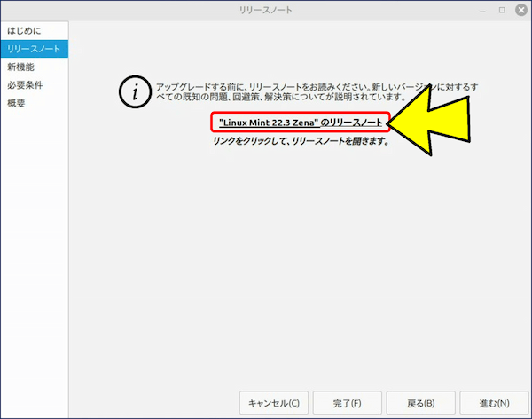This screenshot has height=419, width=532.
Task: Click the 完了(F) button
Action: click(347, 403)
